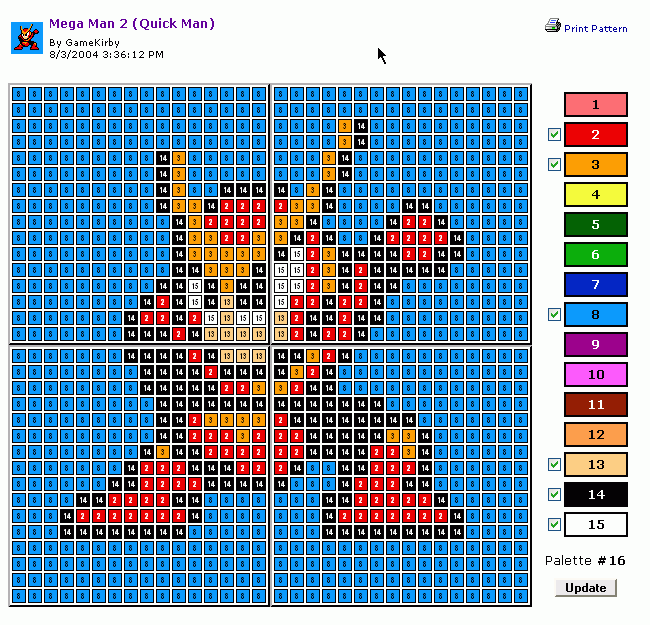This screenshot has width=650, height=625.
Task: Pick the light orange color 12 swatch
Action: coord(596,434)
